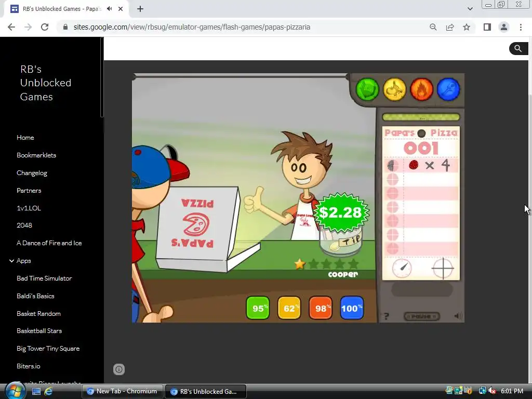Click the $2.28 tip burst
The width and height of the screenshot is (532, 399).
click(341, 212)
